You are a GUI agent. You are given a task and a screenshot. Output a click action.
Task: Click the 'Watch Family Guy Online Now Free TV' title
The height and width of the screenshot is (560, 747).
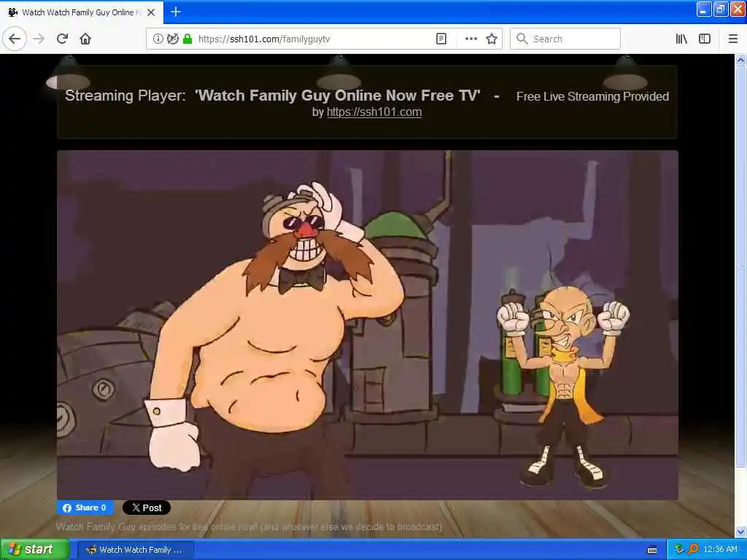[337, 96]
